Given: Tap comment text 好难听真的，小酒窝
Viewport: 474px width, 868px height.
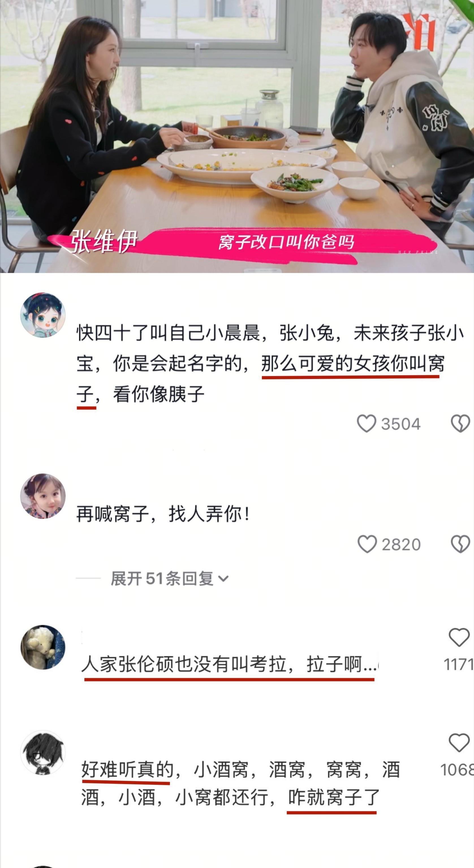Looking at the screenshot, I should pos(241,784).
